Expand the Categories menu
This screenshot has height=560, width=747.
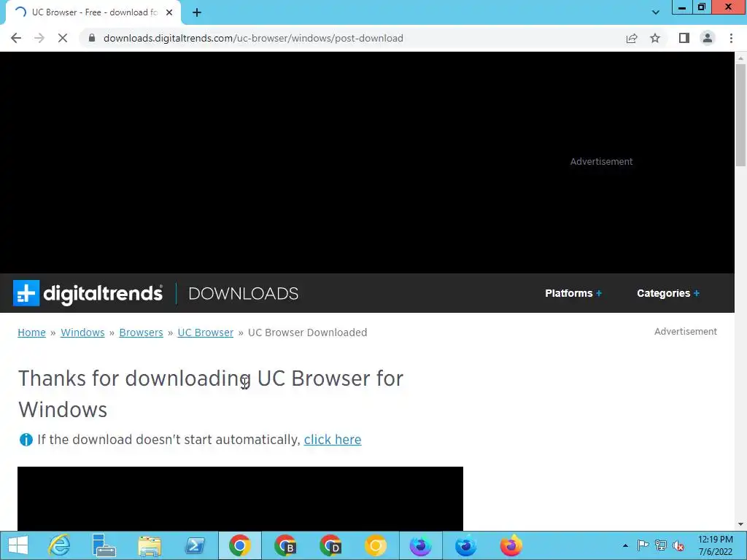pyautogui.click(x=668, y=293)
